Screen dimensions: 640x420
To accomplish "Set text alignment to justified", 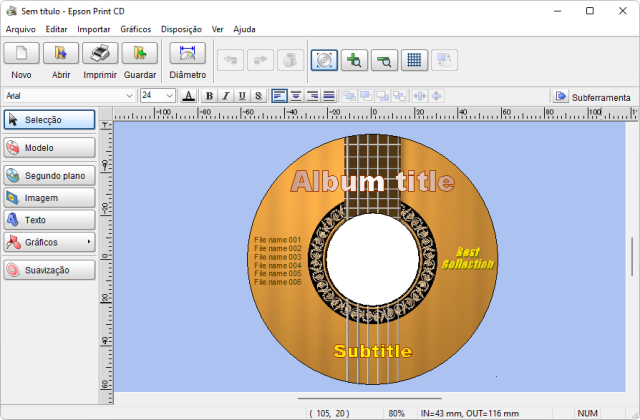I will [329, 96].
